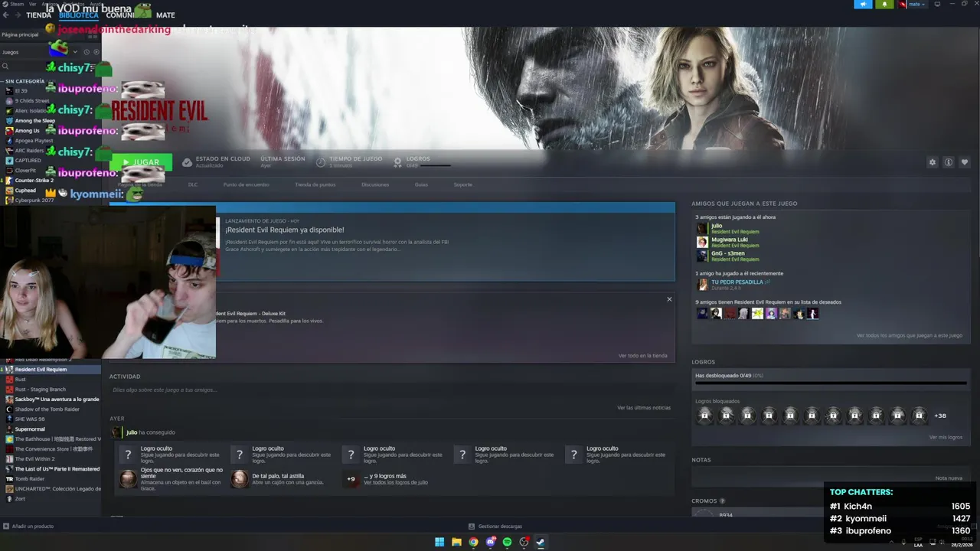
Task: Open TIENDA tab
Action: [x=39, y=15]
